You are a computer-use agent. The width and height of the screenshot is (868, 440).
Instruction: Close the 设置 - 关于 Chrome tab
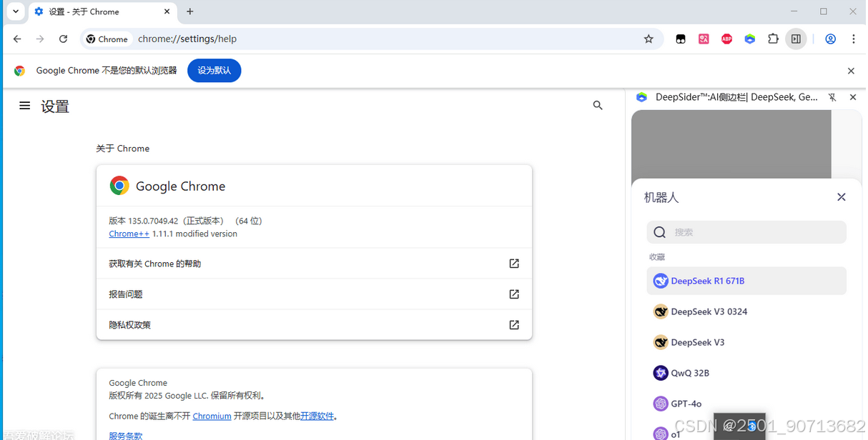click(167, 11)
